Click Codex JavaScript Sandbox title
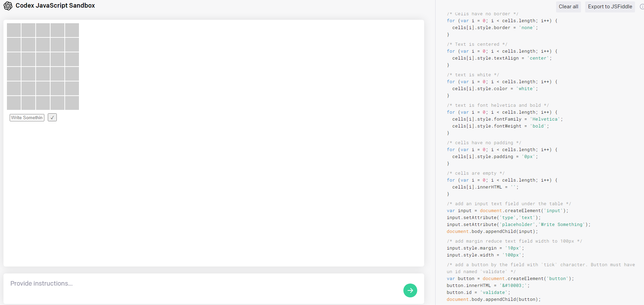Viewport: 644px width, 305px height. click(55, 6)
